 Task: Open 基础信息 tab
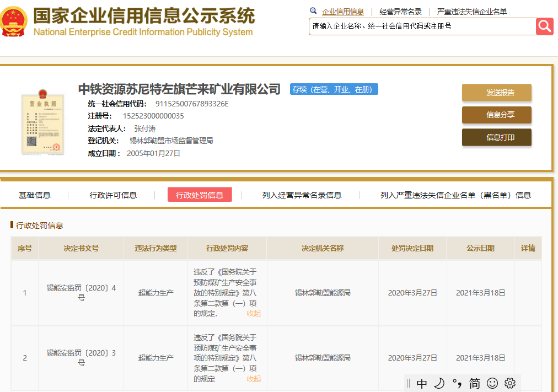[x=35, y=195]
